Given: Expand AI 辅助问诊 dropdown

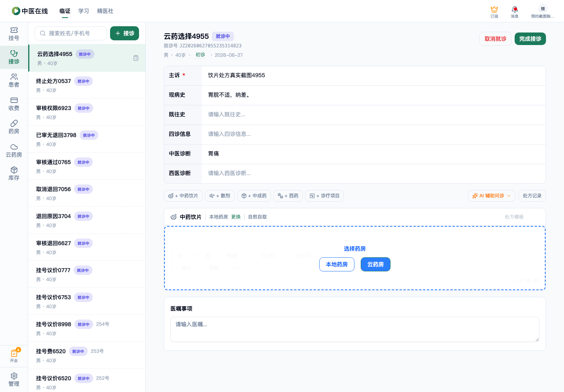Looking at the screenshot, I should click(492, 196).
